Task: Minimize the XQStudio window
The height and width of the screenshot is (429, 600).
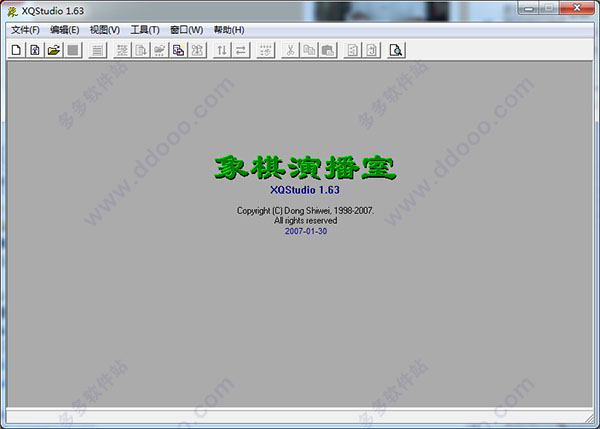Action: 529,8
